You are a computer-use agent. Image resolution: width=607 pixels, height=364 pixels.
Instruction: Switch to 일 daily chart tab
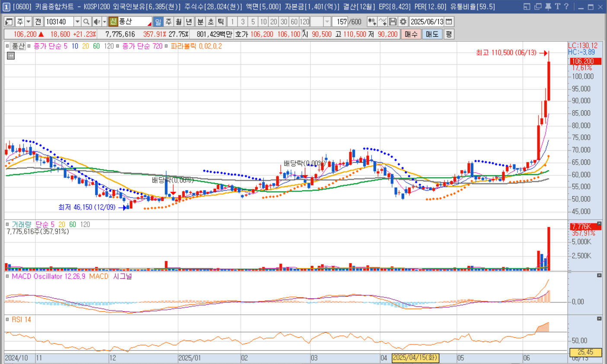point(158,22)
